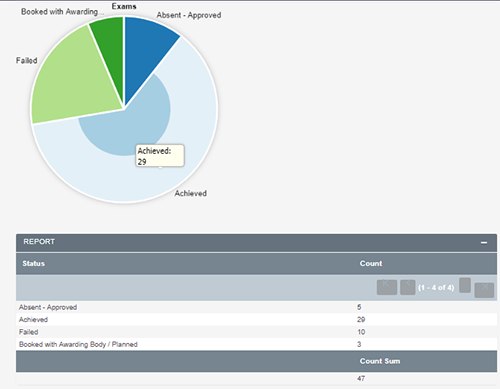Collapse the REPORT panel with minus icon
Screen dimensions: 500x389
point(484,243)
